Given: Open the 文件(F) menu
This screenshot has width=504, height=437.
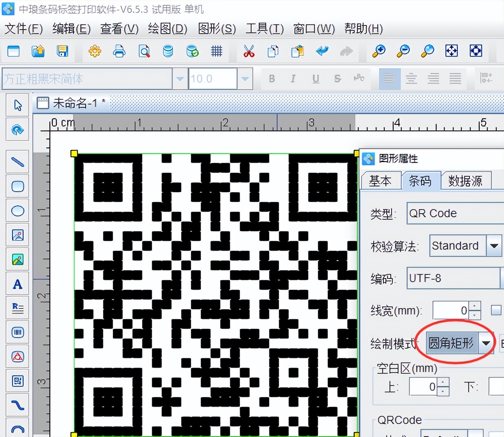Looking at the screenshot, I should [24, 29].
